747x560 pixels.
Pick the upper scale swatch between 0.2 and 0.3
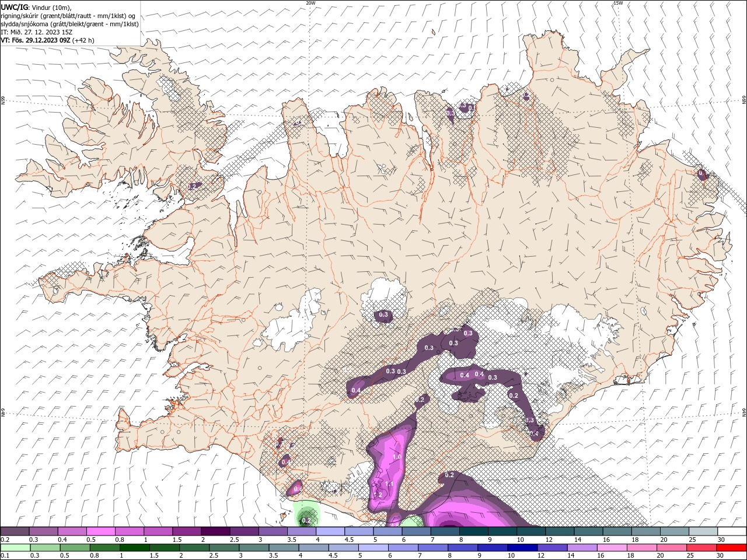(15, 531)
